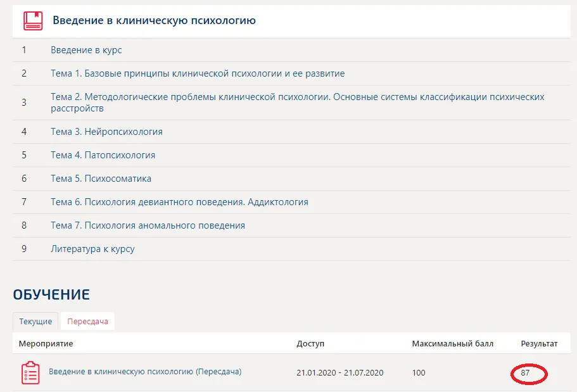Screen dimensions: 577x392
Task: Click the "Результат" column header
Action: point(539,343)
